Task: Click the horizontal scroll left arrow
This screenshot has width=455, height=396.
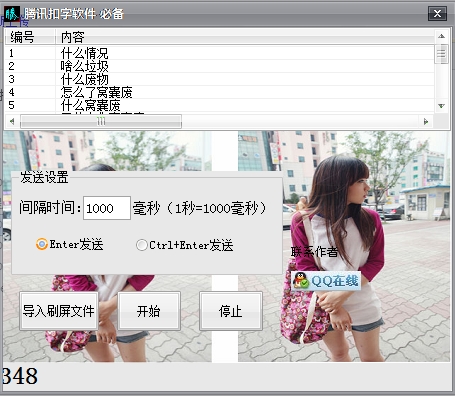Action: 12,121
